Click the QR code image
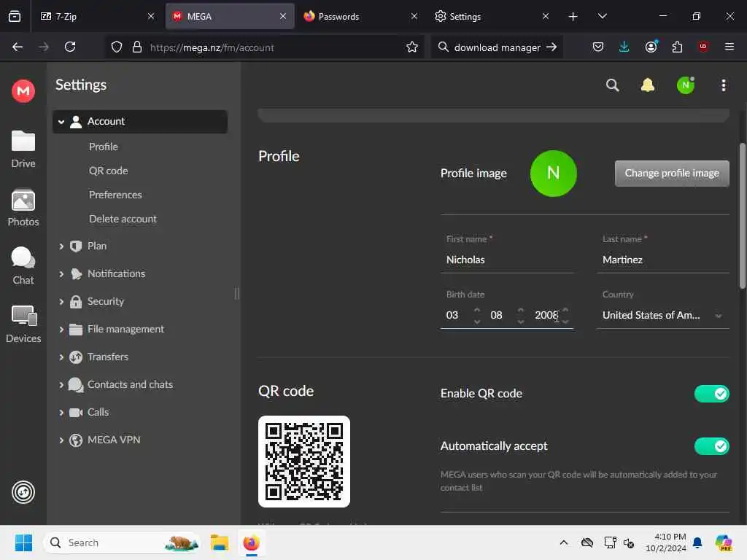Viewport: 747px width, 560px height. (304, 462)
